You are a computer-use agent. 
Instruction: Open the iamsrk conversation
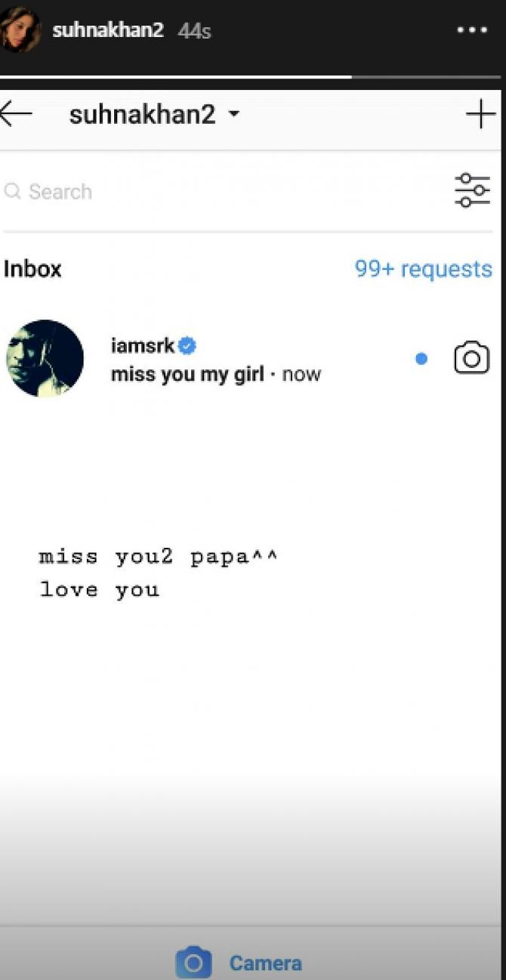pyautogui.click(x=253, y=359)
